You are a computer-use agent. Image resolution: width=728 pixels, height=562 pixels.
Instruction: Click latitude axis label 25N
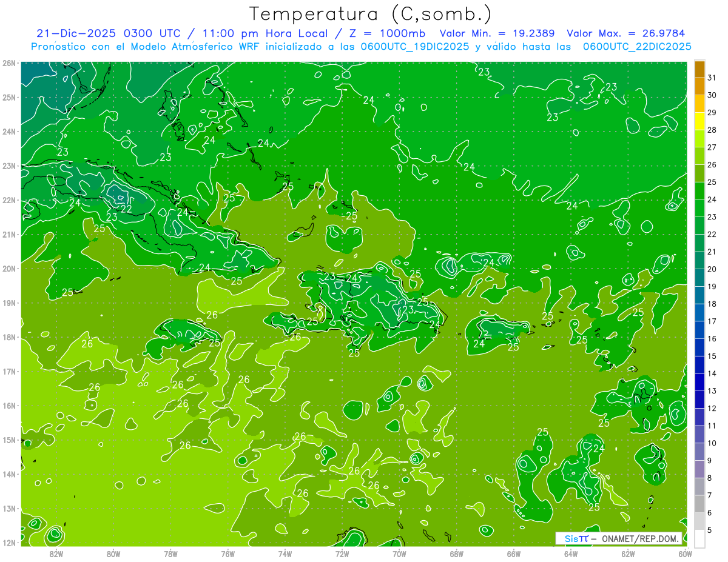coord(9,97)
